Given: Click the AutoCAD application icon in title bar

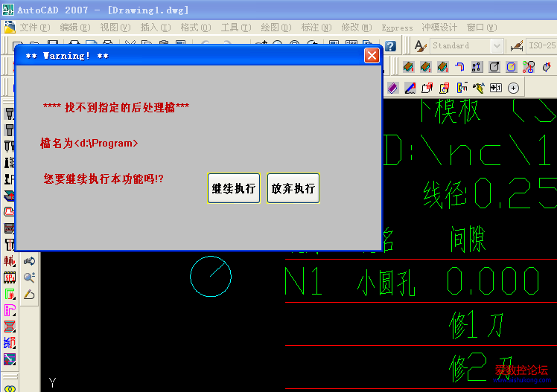Looking at the screenshot, I should coord(8,10).
